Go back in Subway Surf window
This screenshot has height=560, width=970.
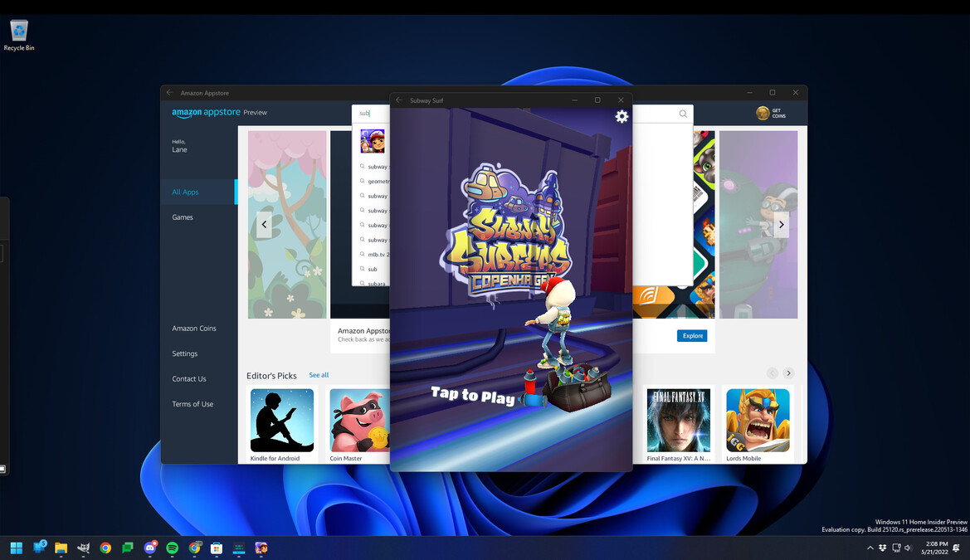[399, 100]
